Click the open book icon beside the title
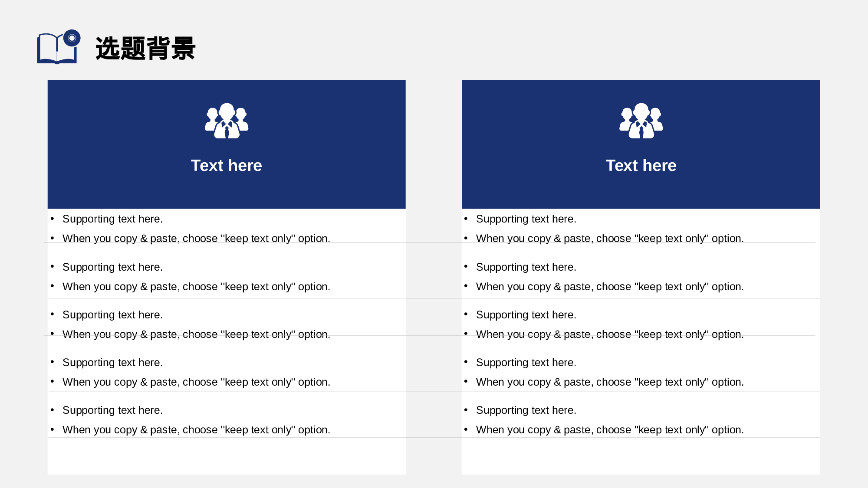Screen dimensions: 868x488 56,49
